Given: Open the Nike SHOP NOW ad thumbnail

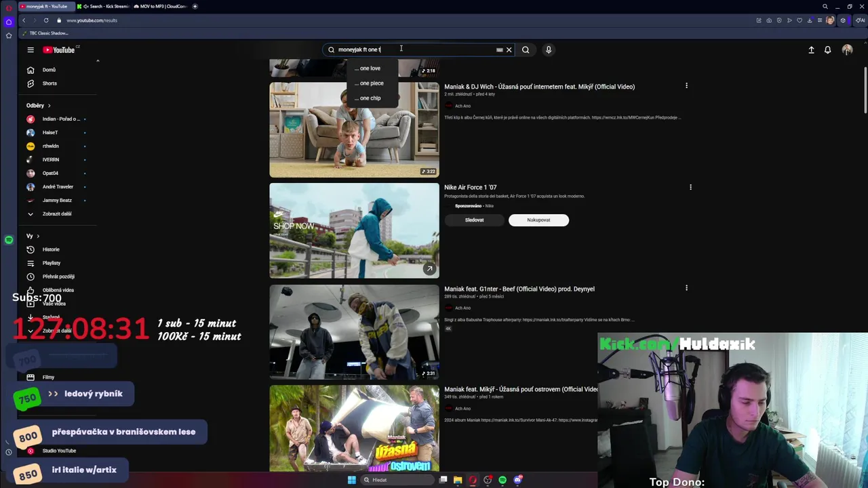Looking at the screenshot, I should (354, 230).
